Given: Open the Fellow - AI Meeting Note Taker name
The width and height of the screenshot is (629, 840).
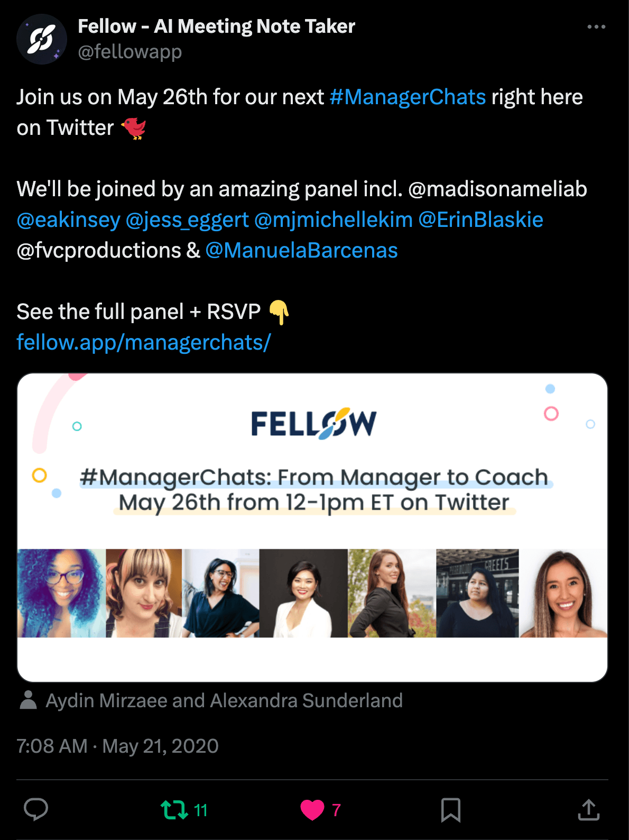Looking at the screenshot, I should click(216, 26).
